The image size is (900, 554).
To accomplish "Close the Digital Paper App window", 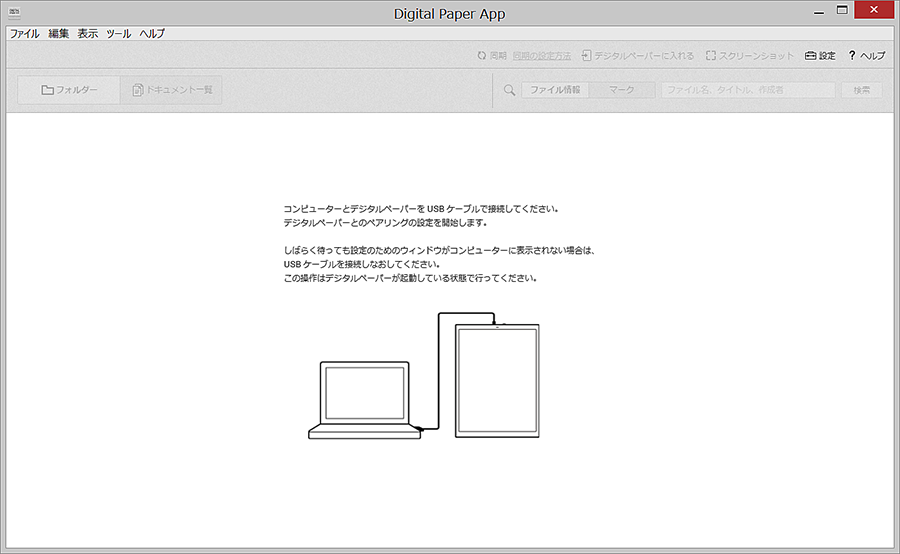I will pyautogui.click(x=874, y=10).
